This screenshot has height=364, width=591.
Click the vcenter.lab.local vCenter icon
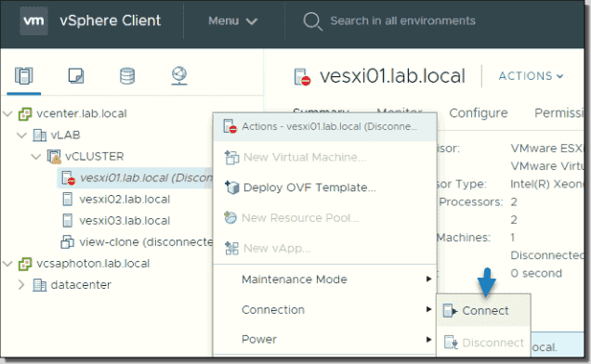point(25,114)
